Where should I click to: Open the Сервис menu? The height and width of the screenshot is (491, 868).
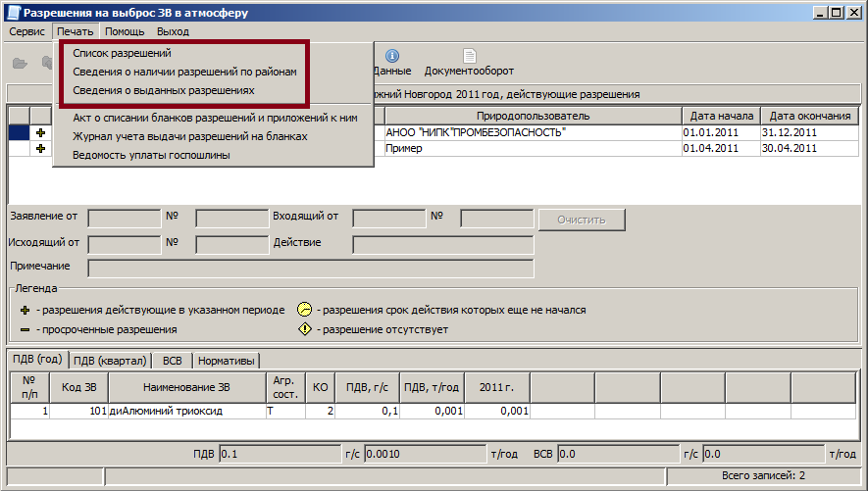[x=27, y=31]
